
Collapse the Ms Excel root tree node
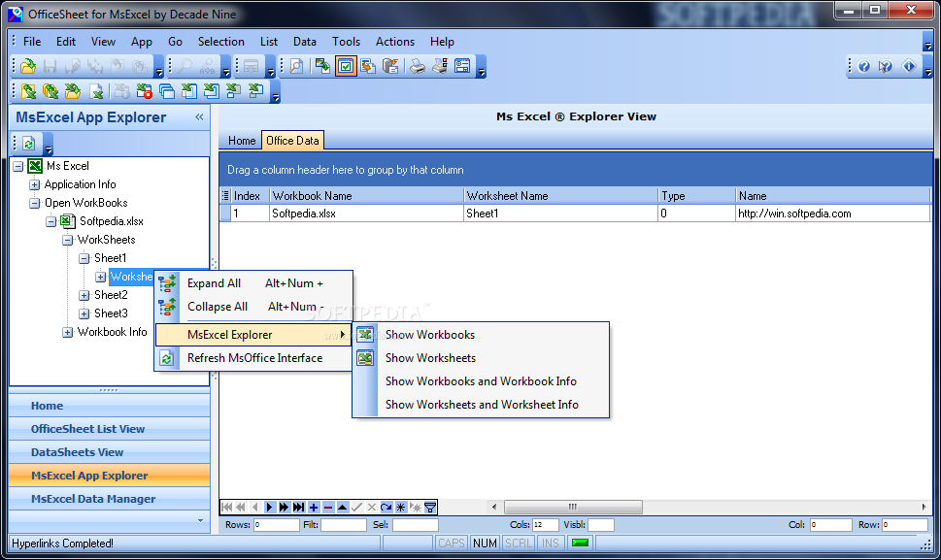(x=18, y=166)
